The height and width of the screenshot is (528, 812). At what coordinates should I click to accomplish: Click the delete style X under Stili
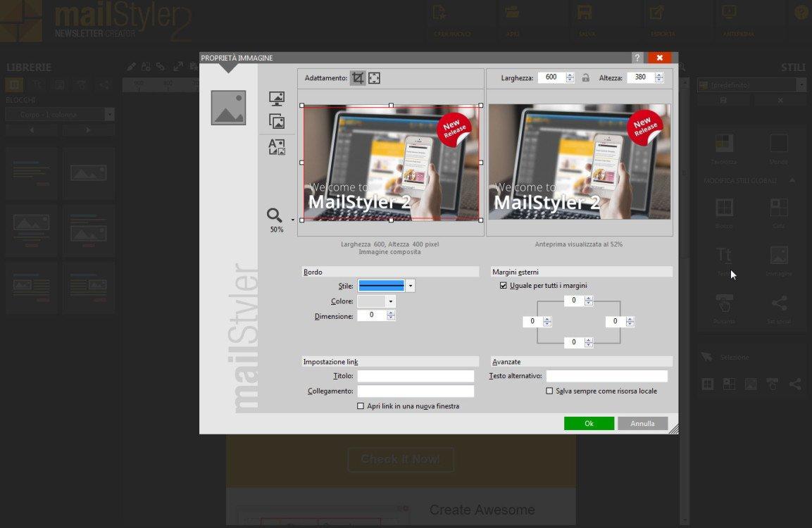[780, 101]
